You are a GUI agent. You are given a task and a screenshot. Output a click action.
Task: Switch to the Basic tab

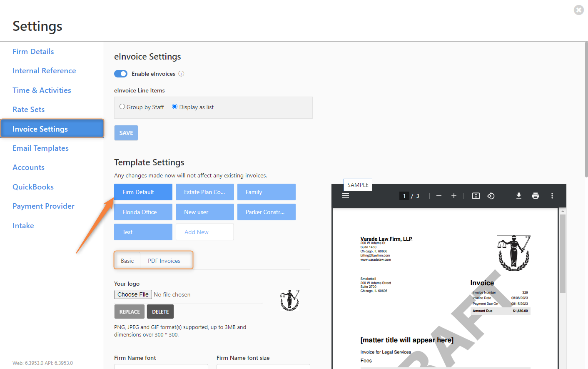(x=127, y=261)
